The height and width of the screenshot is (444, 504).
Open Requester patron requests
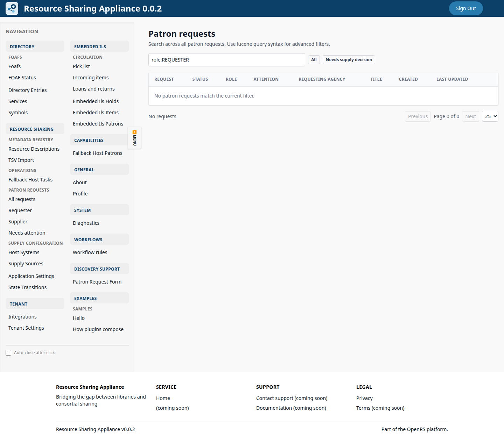click(x=20, y=210)
